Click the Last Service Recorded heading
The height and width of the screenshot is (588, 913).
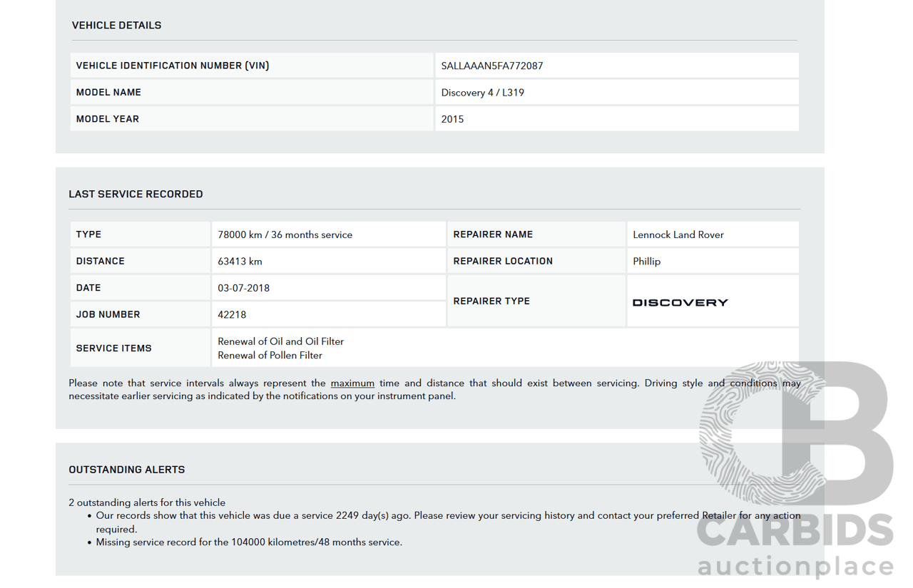coord(136,194)
